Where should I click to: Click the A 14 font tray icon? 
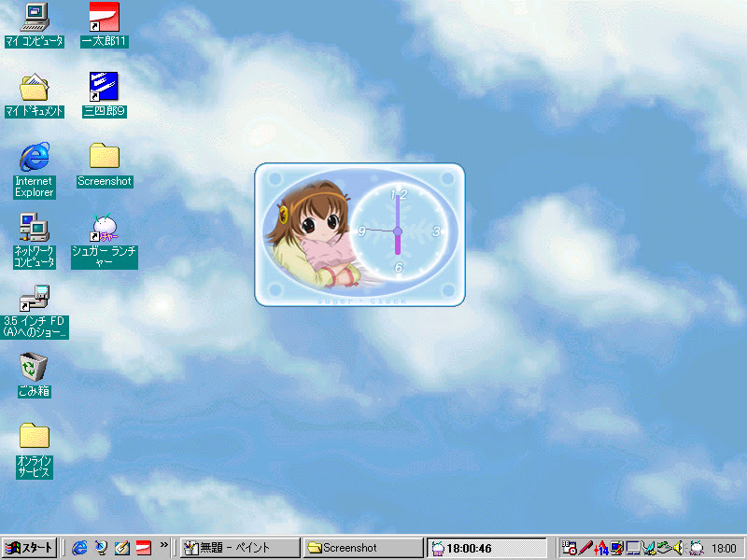(601, 548)
